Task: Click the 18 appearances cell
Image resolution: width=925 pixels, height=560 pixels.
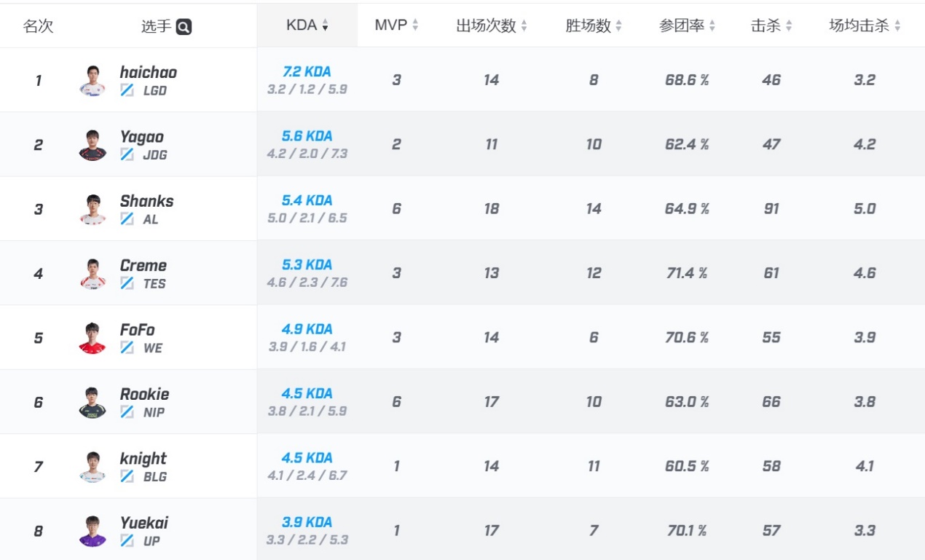Action: pos(492,209)
